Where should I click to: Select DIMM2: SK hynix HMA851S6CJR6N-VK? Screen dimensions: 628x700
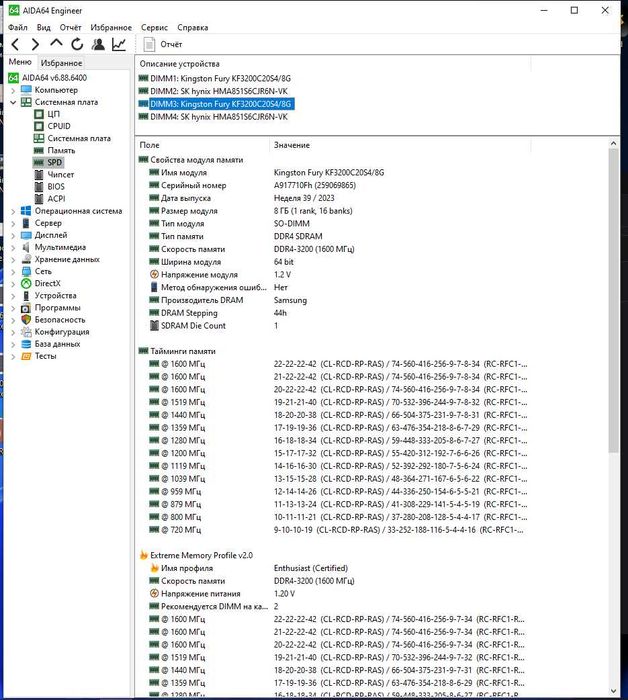pos(219,91)
